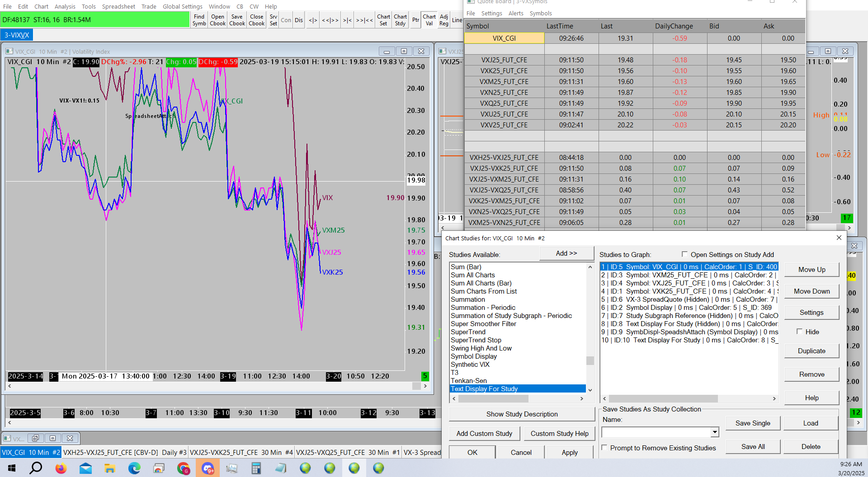Image resolution: width=868 pixels, height=477 pixels.
Task: Switch to VXJ25-VXK25_FUT_CFE 30 Min tab
Action: click(x=241, y=452)
